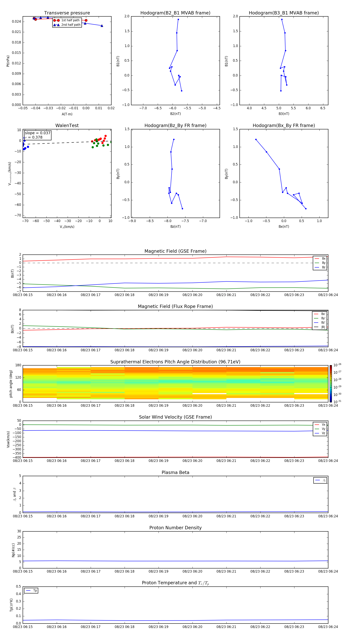
Task: Click the βp legend in Plasma Beta plot
Action: coord(320,480)
